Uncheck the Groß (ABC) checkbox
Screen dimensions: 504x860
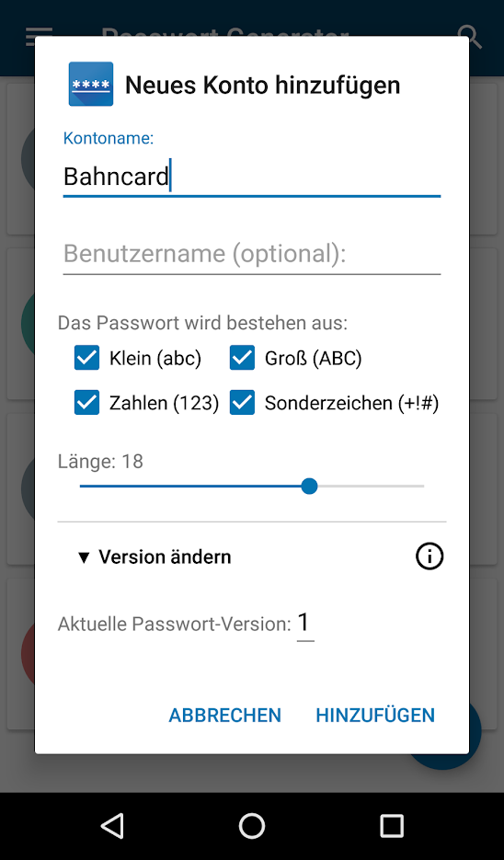(x=242, y=358)
